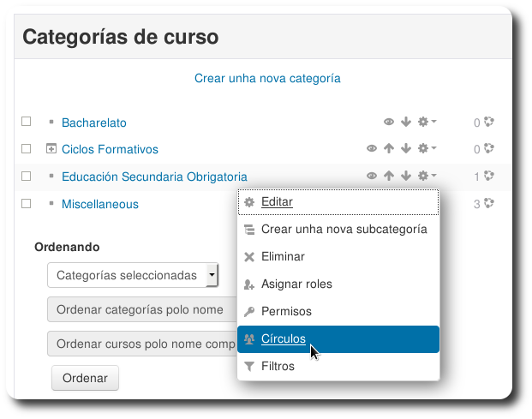
Task: Move Educación Secundaria Obrigatoria up
Action: tap(389, 176)
